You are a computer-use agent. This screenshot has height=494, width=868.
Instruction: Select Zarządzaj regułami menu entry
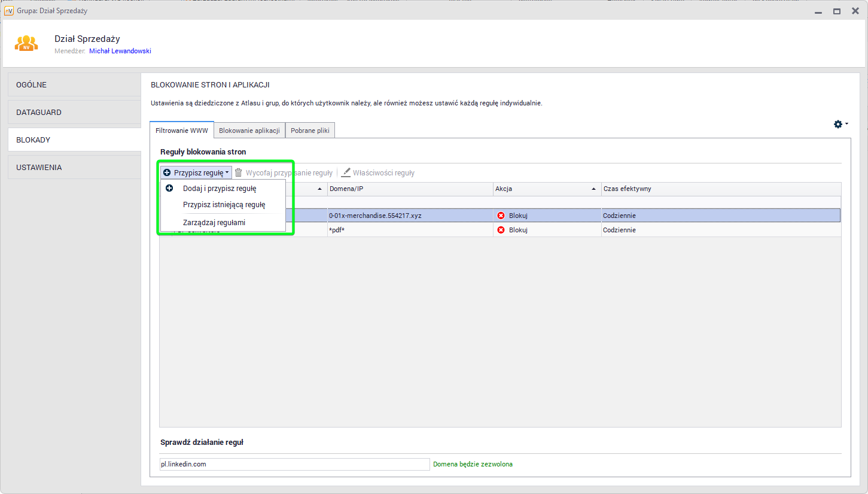(x=214, y=223)
